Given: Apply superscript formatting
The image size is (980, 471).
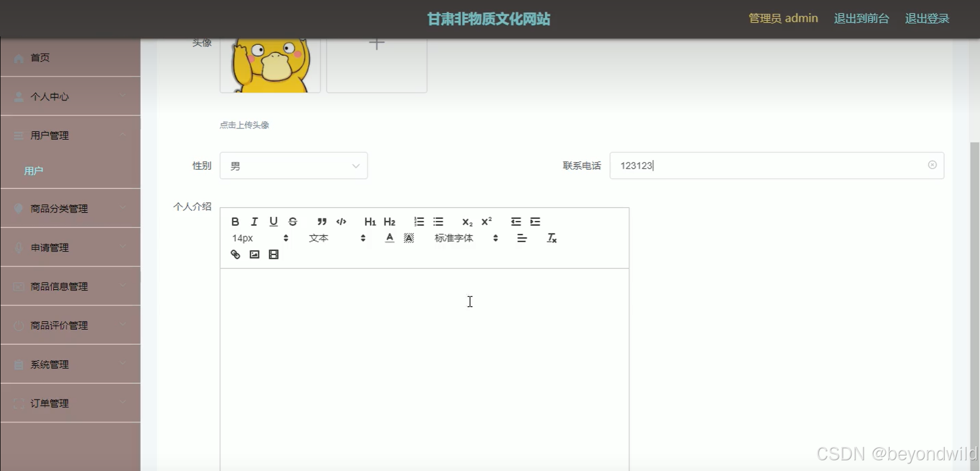Looking at the screenshot, I should (486, 222).
